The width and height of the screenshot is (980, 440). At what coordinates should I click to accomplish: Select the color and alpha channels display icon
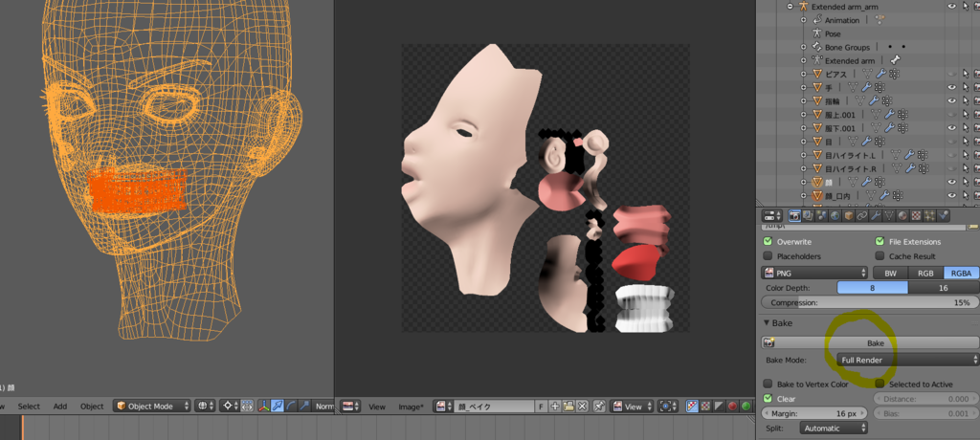[x=692, y=407]
